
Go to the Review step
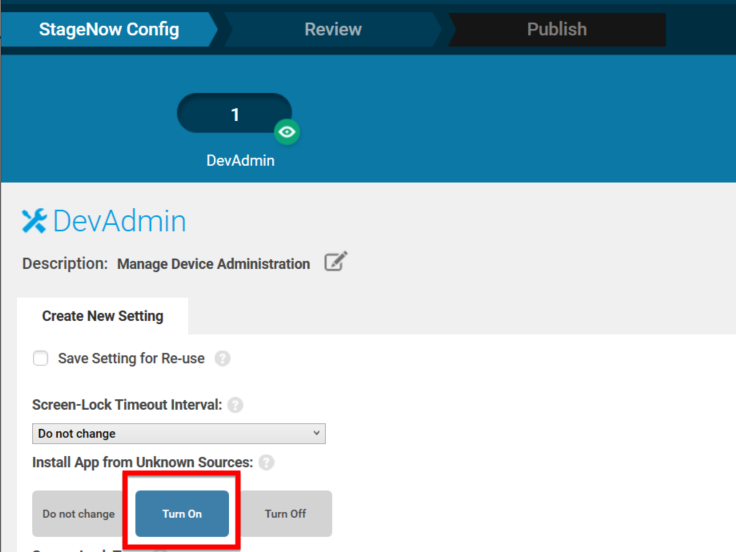333,30
